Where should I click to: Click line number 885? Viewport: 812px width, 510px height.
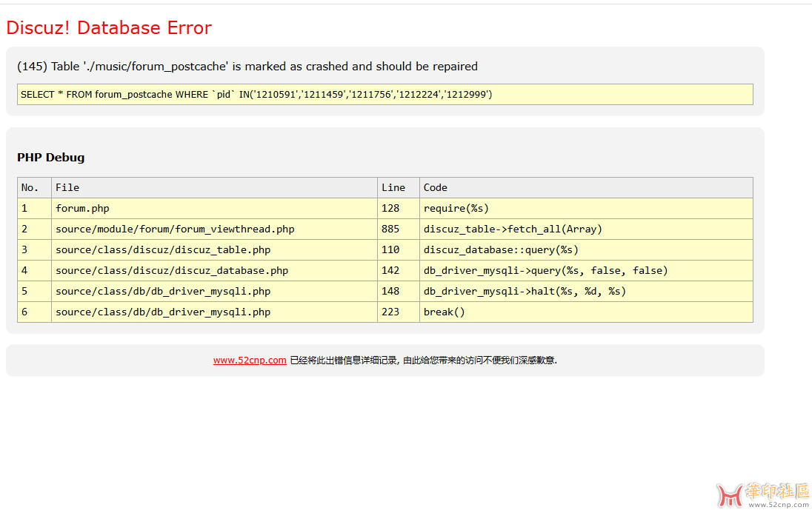tap(399, 229)
